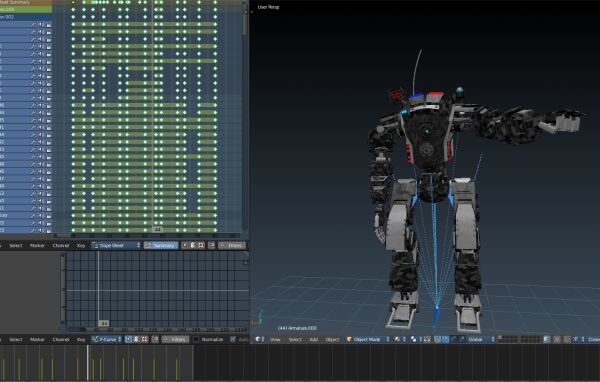Open the Dope Sheet mode dropdown
600x382 pixels.
point(116,245)
